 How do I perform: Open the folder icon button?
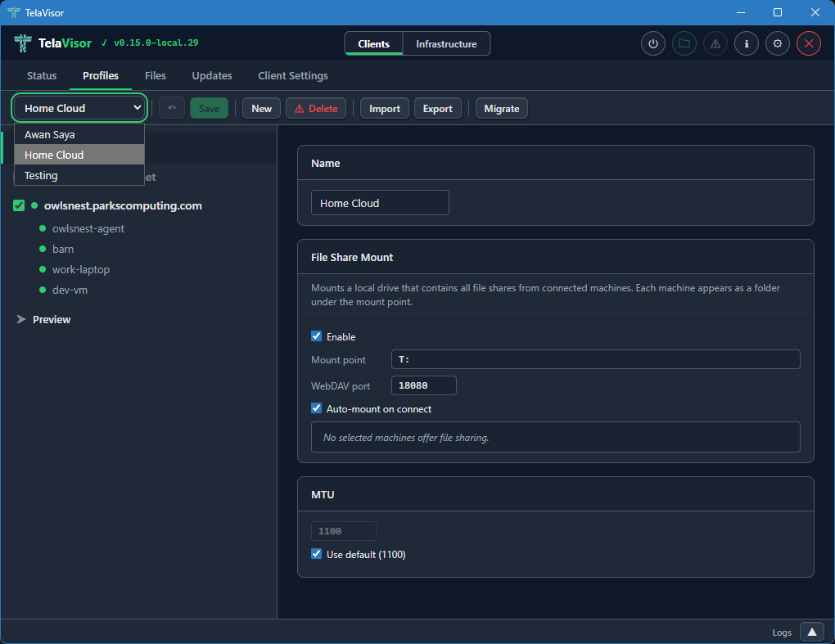[x=684, y=43]
